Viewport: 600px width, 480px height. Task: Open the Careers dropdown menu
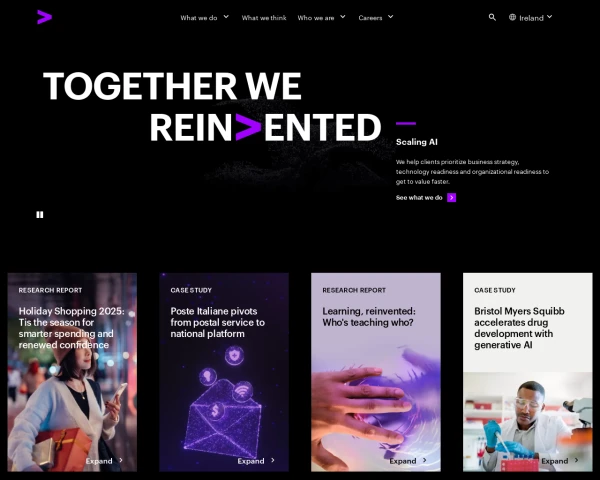376,18
